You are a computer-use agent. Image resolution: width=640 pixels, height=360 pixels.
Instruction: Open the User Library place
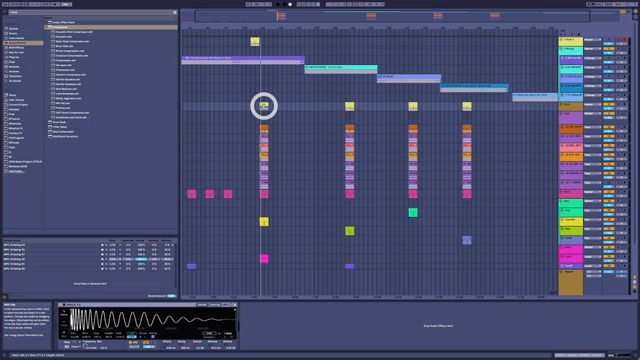point(16,100)
